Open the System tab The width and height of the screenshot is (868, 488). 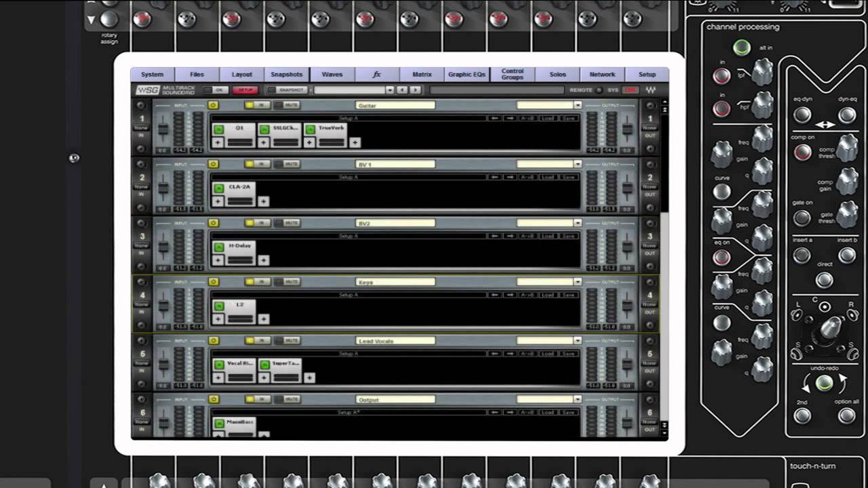pyautogui.click(x=153, y=75)
